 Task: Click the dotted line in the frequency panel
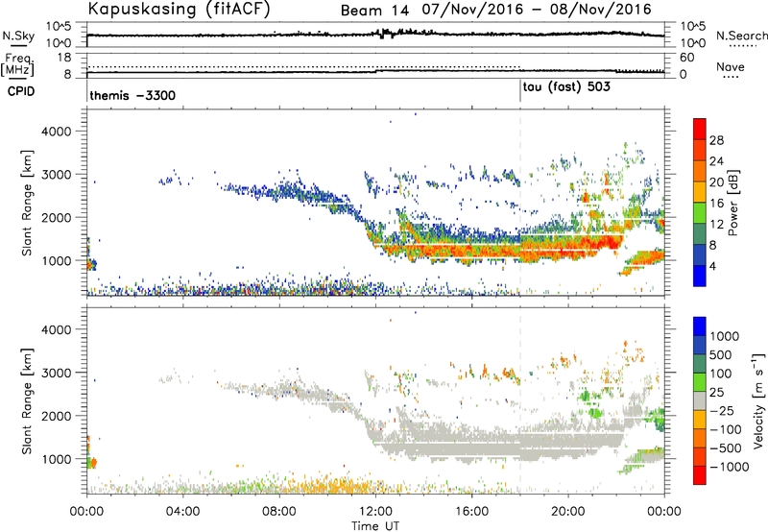pyautogui.click(x=303, y=66)
